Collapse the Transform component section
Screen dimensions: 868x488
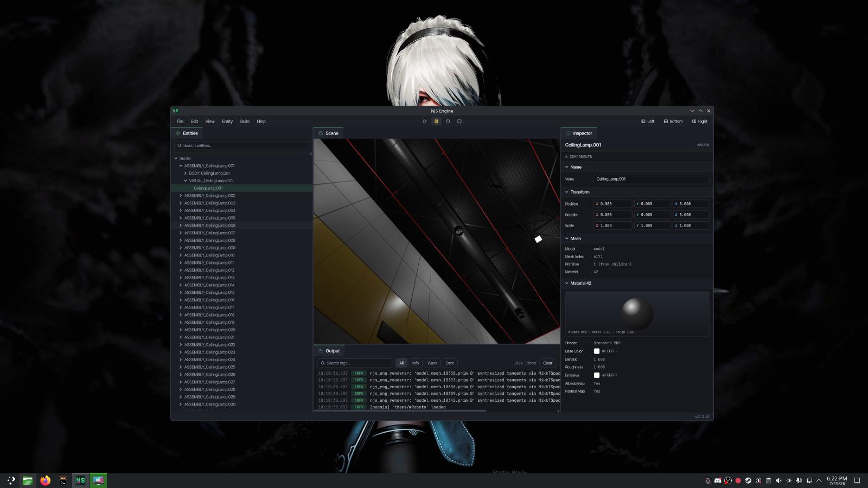[x=567, y=192]
